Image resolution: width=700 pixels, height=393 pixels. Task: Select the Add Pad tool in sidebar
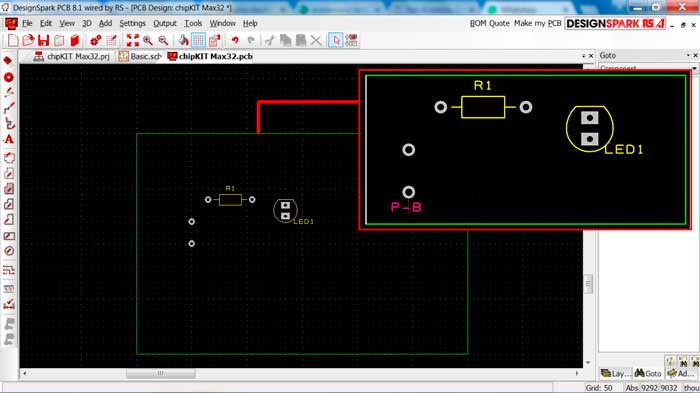tap(8, 61)
